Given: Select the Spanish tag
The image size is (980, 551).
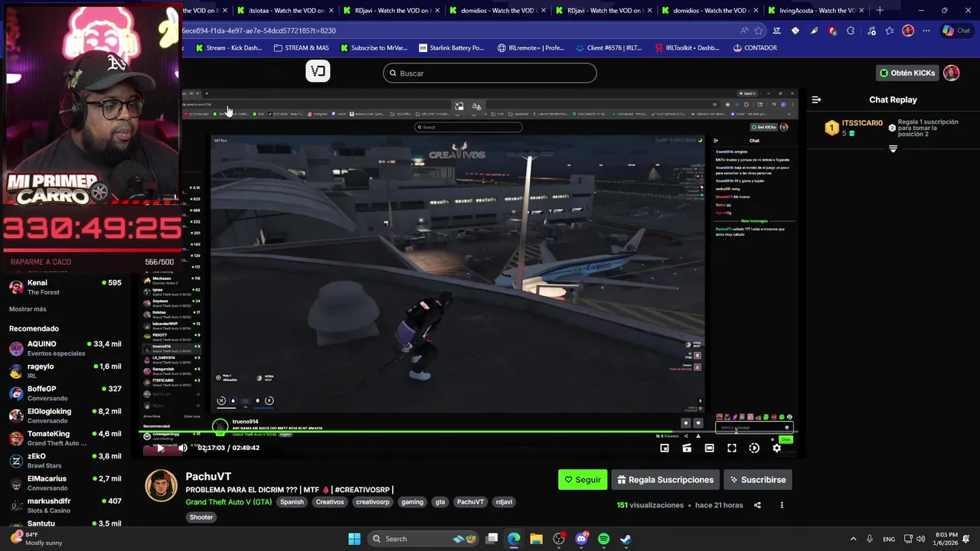Looking at the screenshot, I should (x=292, y=502).
